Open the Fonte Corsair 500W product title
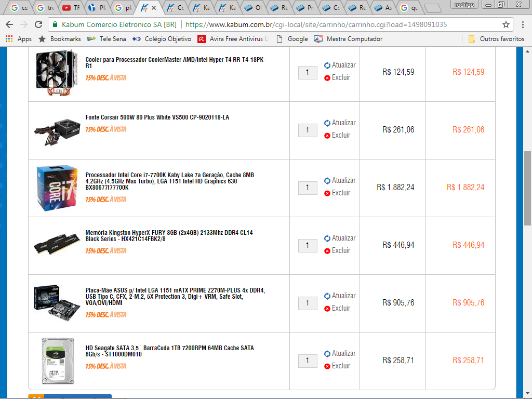Image resolution: width=532 pixels, height=399 pixels. (x=157, y=117)
